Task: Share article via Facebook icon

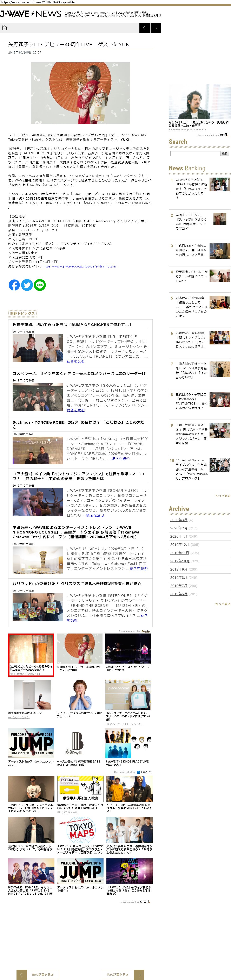Action: [14, 285]
